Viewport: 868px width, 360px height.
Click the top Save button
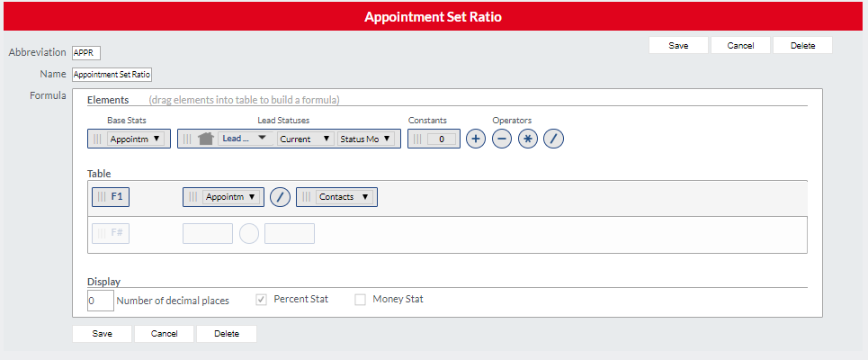[678, 45]
